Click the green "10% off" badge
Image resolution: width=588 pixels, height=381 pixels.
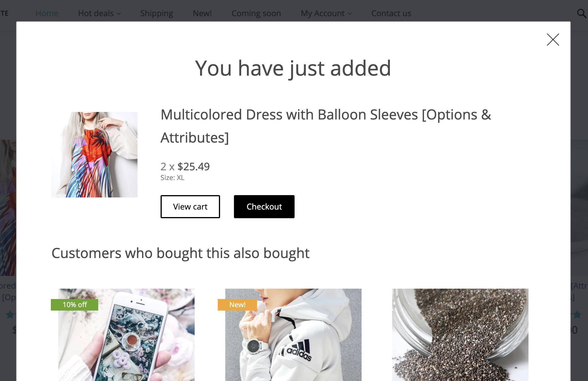pos(74,304)
